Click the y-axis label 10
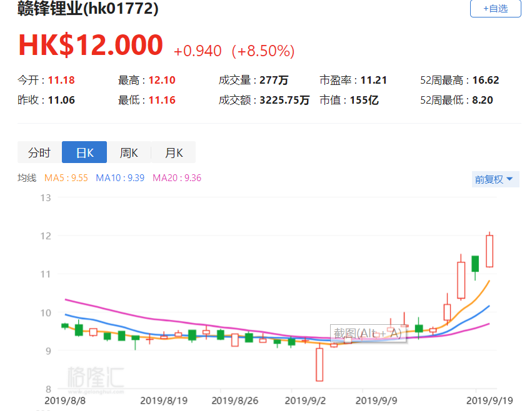This screenshot has width=532, height=411. coord(46,313)
